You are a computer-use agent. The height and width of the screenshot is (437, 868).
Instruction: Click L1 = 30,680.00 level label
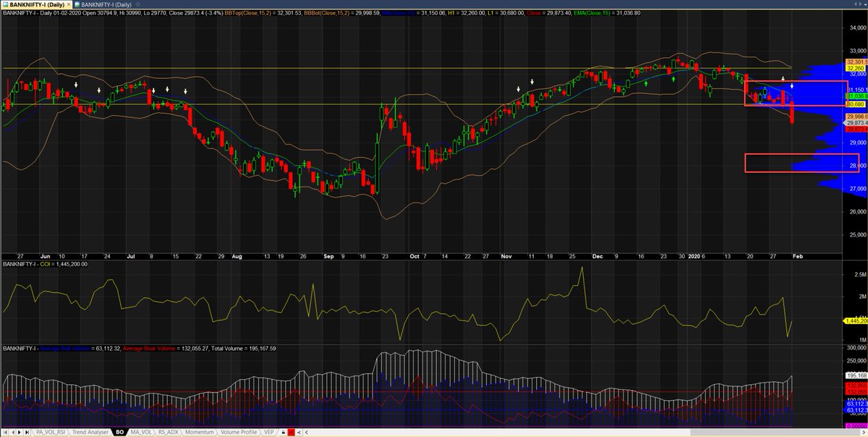coord(506,13)
